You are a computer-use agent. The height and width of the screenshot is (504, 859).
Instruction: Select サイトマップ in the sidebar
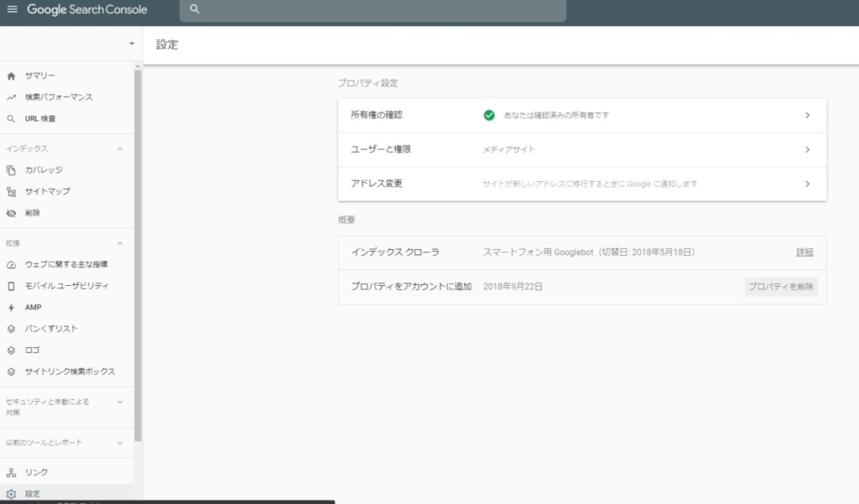coord(47,191)
